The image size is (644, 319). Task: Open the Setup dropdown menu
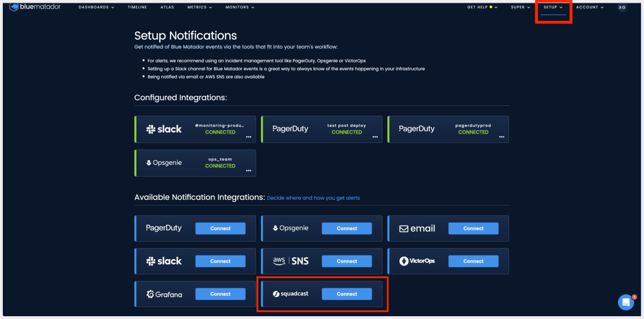point(553,7)
